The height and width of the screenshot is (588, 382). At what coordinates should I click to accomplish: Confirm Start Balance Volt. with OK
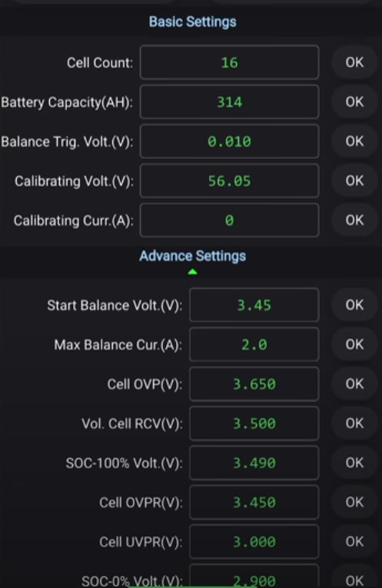coord(354,305)
